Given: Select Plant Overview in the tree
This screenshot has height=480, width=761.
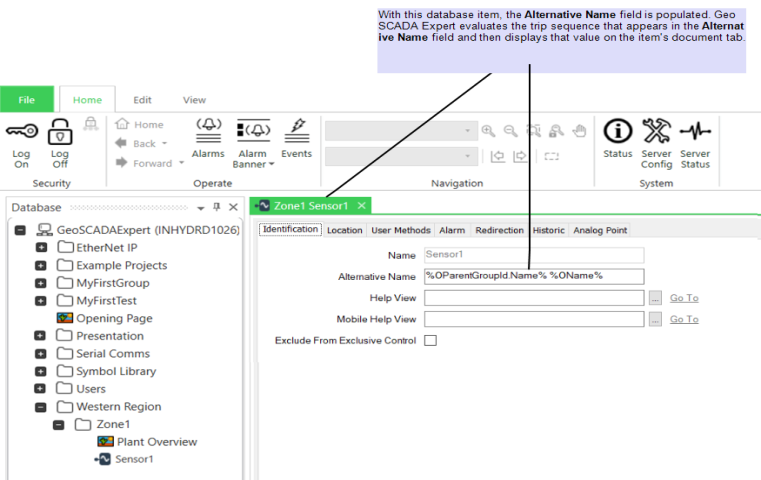Looking at the screenshot, I should (x=156, y=442).
